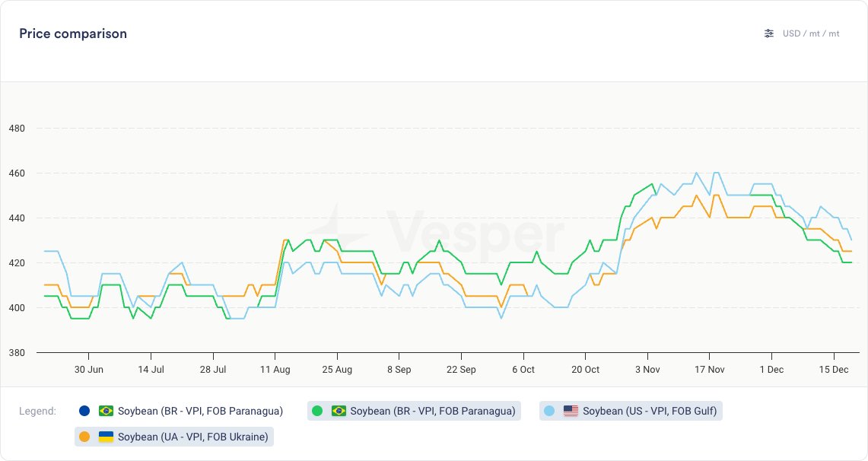Click the Price comparison title

coord(73,33)
